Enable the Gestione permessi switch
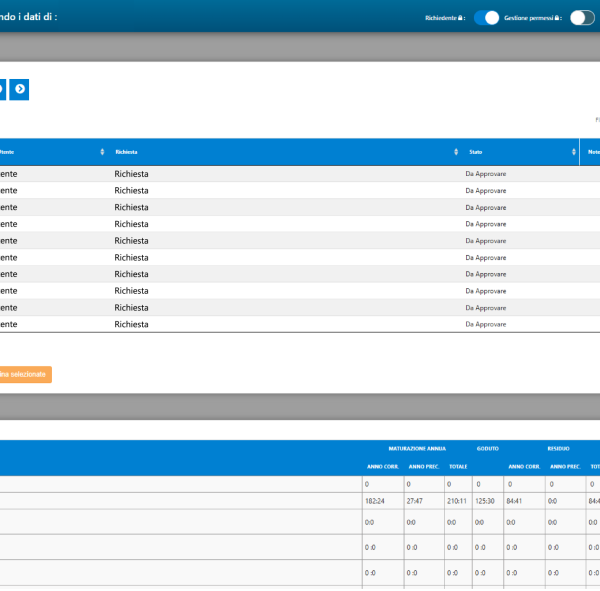 point(582,18)
